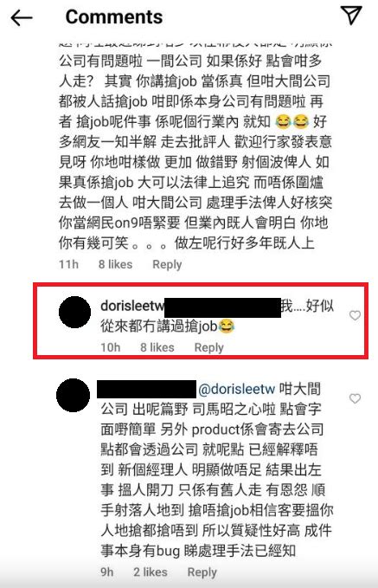Screen dimensions: 378x588
Task: Tap the 9h timestamp of the last comment
Action: (106, 572)
